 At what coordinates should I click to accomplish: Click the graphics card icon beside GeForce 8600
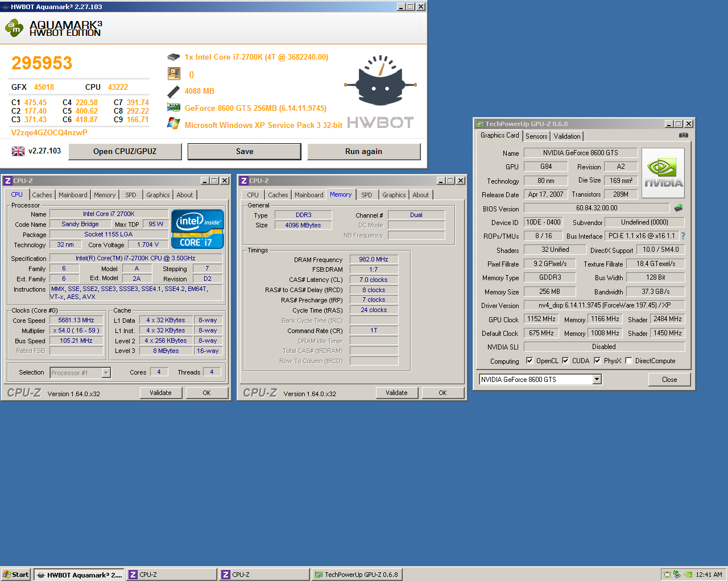tap(173, 107)
